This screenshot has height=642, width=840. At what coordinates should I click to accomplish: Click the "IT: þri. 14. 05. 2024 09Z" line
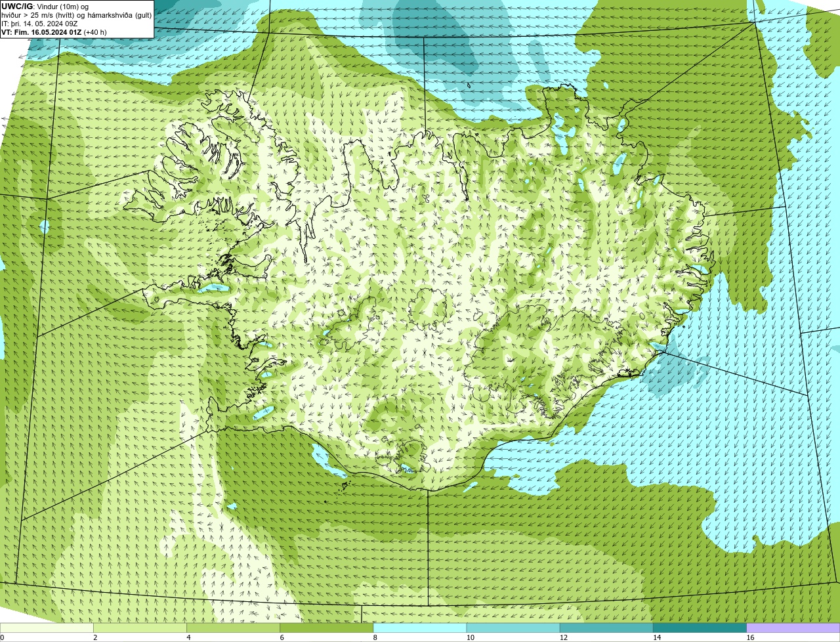click(x=39, y=23)
